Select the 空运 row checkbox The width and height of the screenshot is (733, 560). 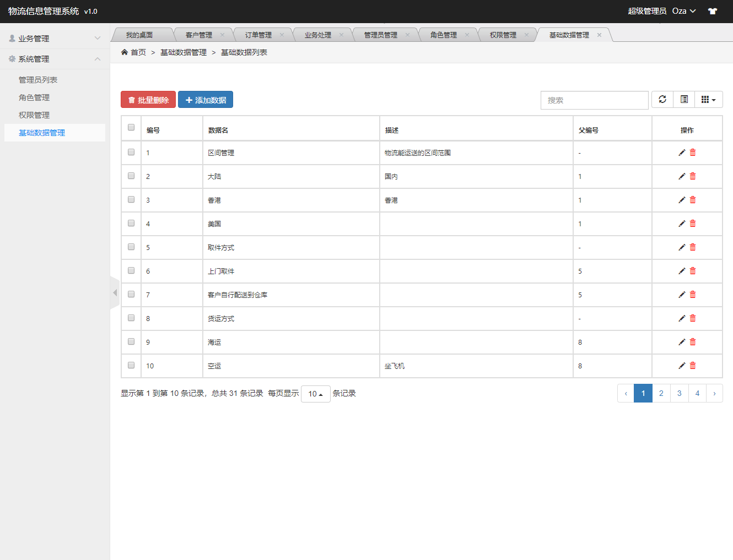click(131, 365)
